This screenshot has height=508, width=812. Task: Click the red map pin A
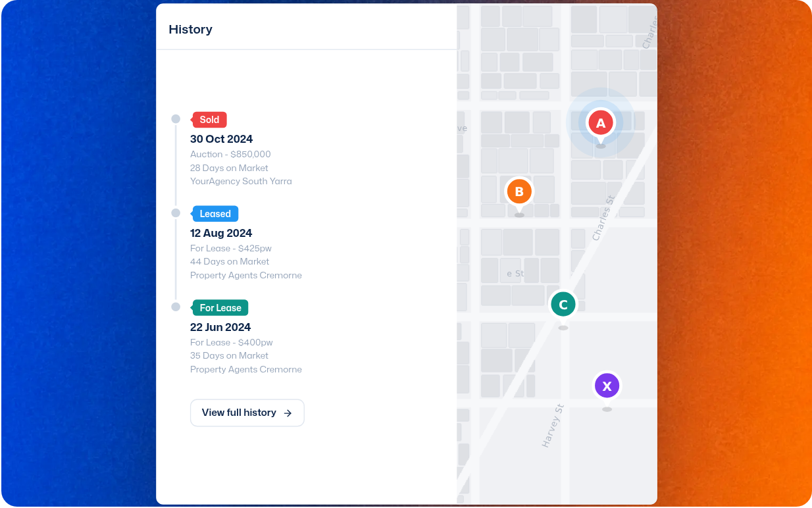(600, 123)
